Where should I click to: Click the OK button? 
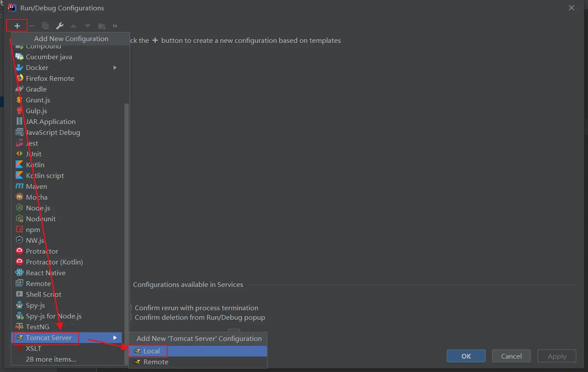(x=466, y=356)
